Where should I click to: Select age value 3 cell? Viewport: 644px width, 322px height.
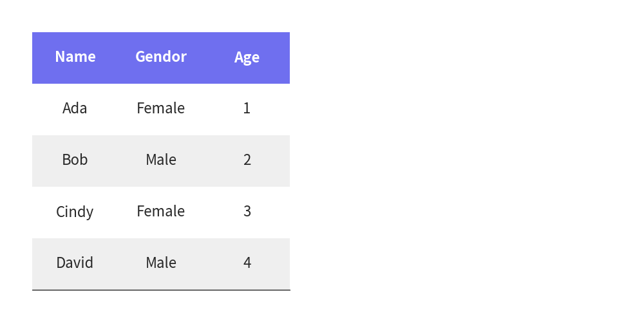coord(247,211)
